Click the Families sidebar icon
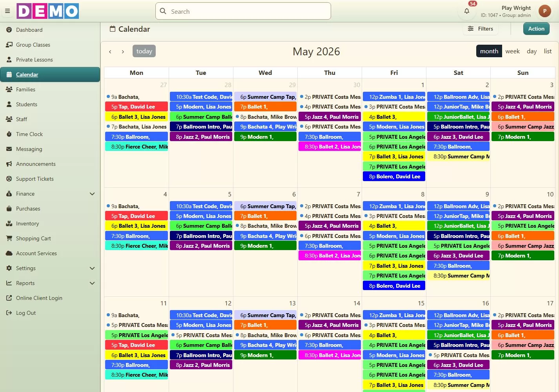559x392 pixels. (x=9, y=89)
